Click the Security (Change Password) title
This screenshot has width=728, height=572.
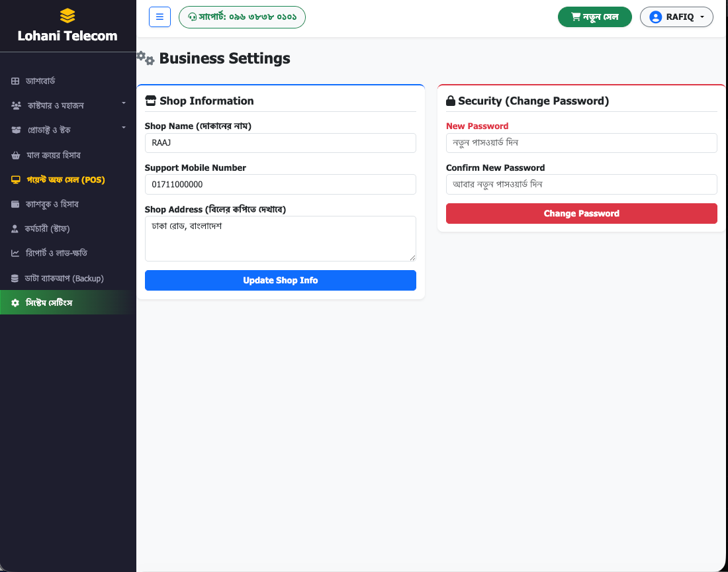click(533, 101)
